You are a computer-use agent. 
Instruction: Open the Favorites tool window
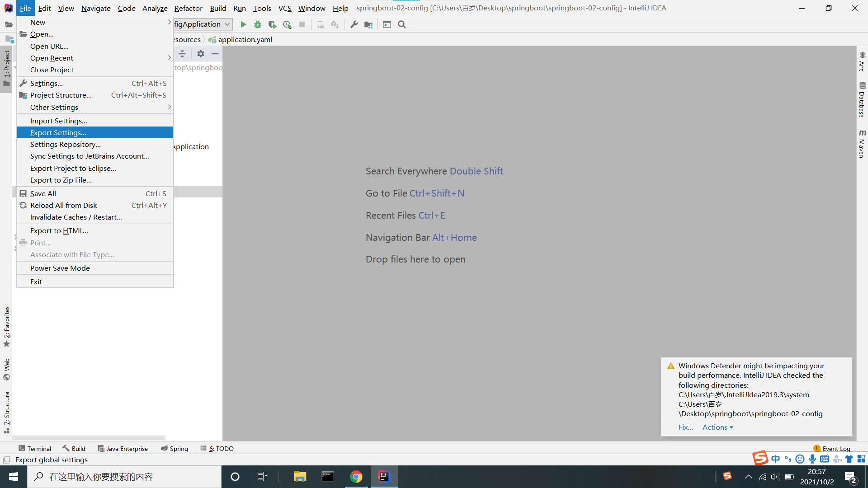tap(6, 327)
